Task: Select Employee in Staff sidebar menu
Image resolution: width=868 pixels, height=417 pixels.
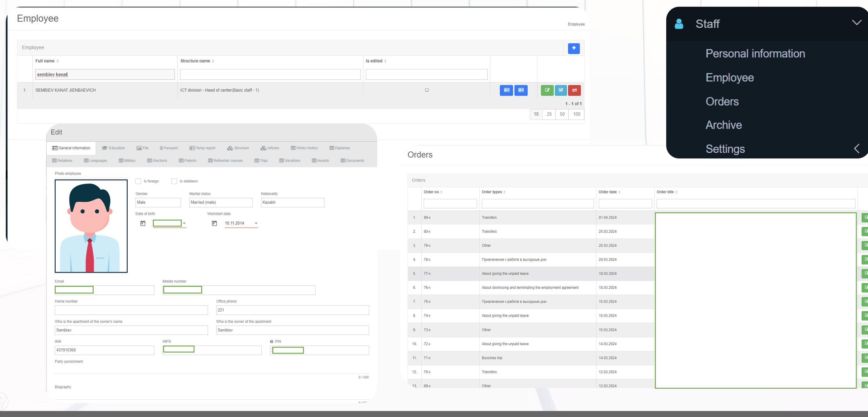Action: coord(729,78)
